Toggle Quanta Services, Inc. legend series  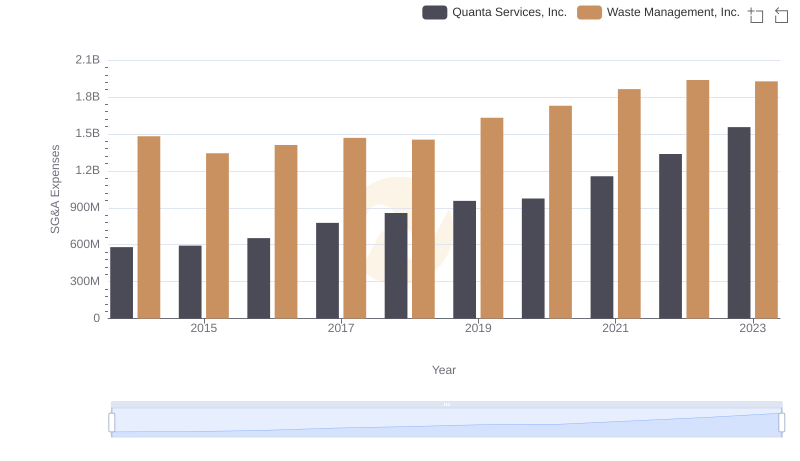(x=494, y=12)
